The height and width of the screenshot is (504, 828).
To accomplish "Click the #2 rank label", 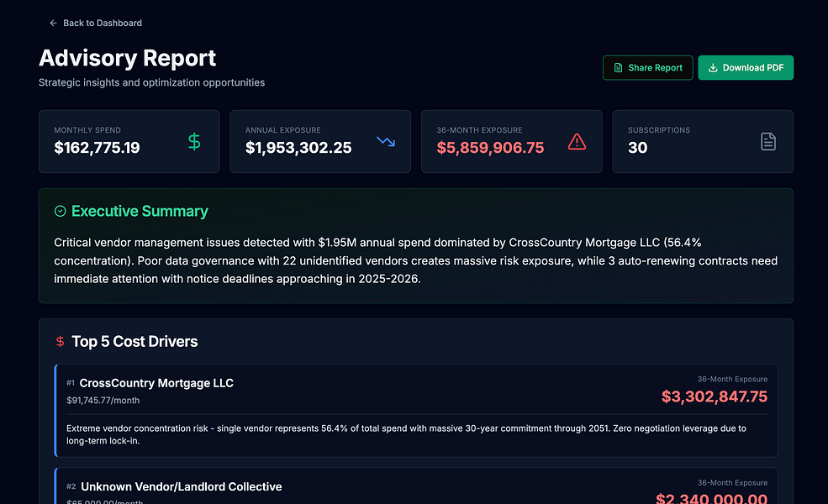I will pyautogui.click(x=71, y=486).
